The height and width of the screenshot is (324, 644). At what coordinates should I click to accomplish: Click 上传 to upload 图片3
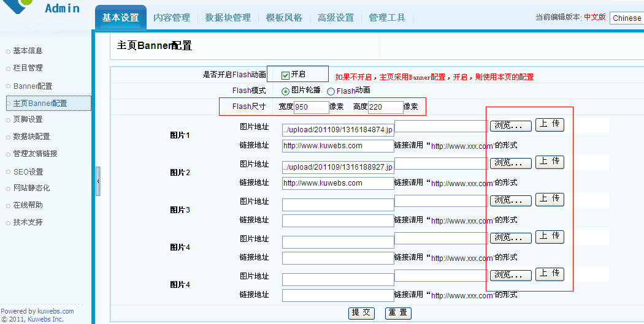coord(550,199)
